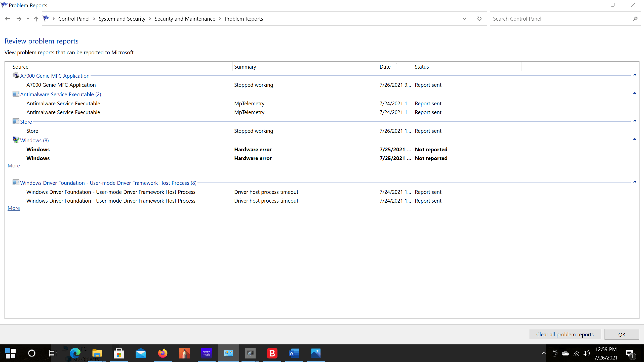
Task: Open OneDrive cloud tray icon
Action: [x=565, y=353]
